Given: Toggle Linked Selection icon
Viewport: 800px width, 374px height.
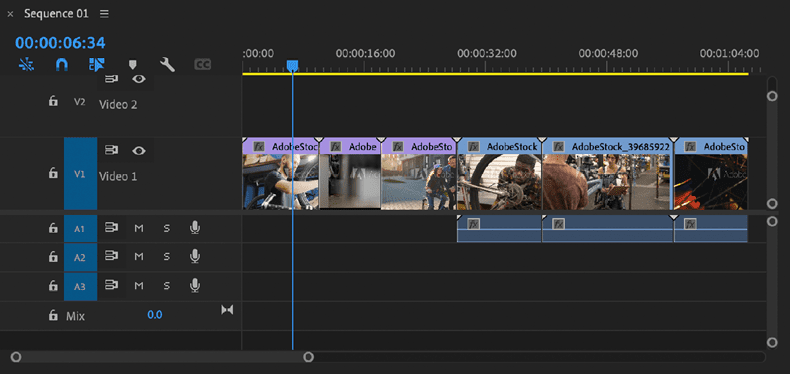Looking at the screenshot, I should 96,64.
